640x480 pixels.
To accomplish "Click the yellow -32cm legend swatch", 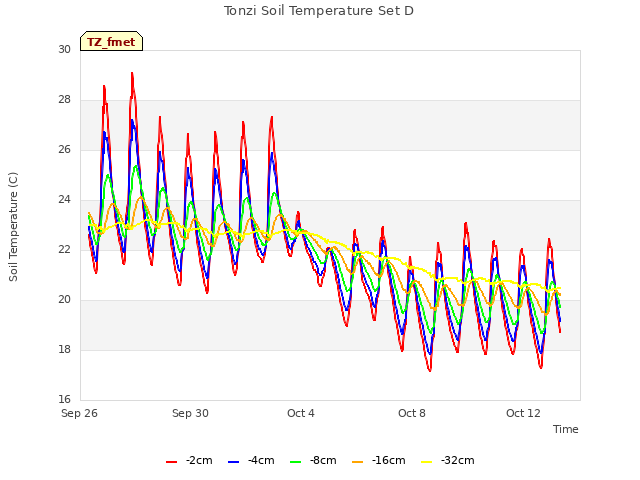I will pos(427,462).
